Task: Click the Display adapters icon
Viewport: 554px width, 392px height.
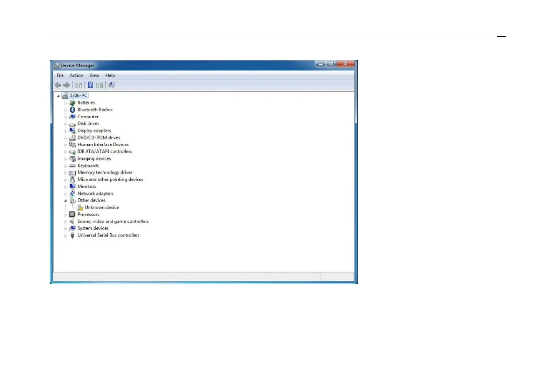Action: point(72,131)
